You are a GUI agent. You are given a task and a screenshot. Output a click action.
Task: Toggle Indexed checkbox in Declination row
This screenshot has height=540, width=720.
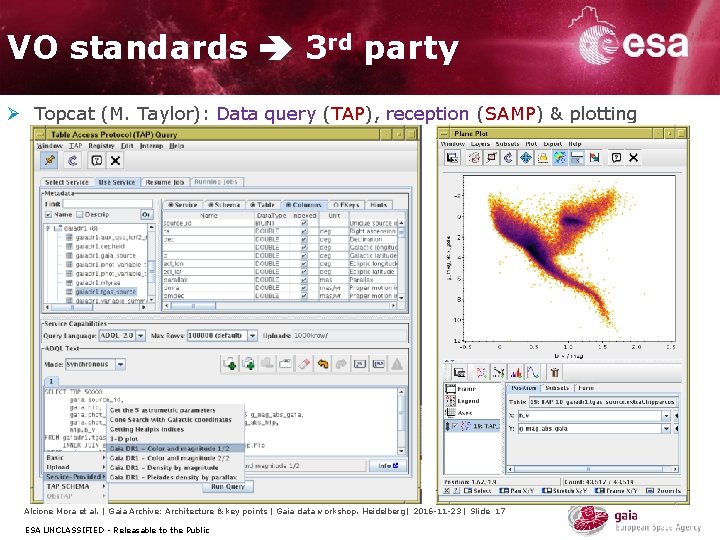[x=304, y=239]
